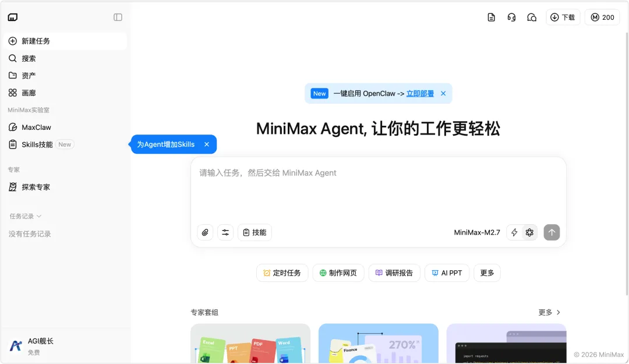Open Skills技能 in the sidebar
This screenshot has width=629, height=364.
65,144
